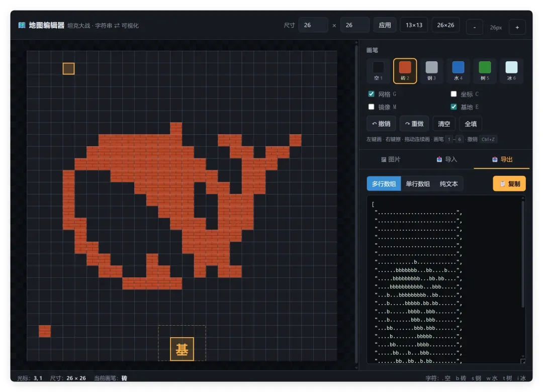This screenshot has height=392, width=543.
Task: Click the 基 base tile on map
Action: [x=182, y=349]
